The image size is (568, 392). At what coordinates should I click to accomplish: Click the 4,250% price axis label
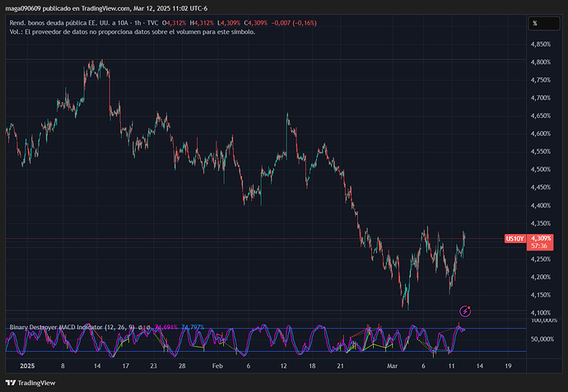click(541, 259)
